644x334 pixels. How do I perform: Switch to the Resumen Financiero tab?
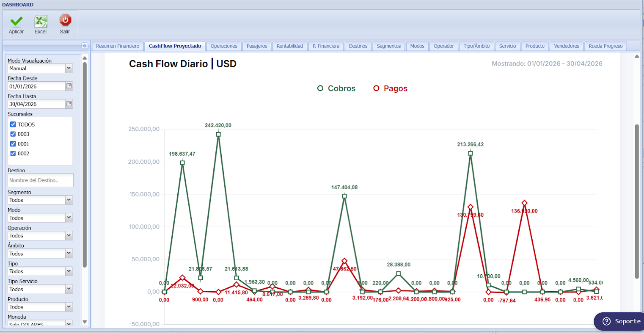coord(118,46)
